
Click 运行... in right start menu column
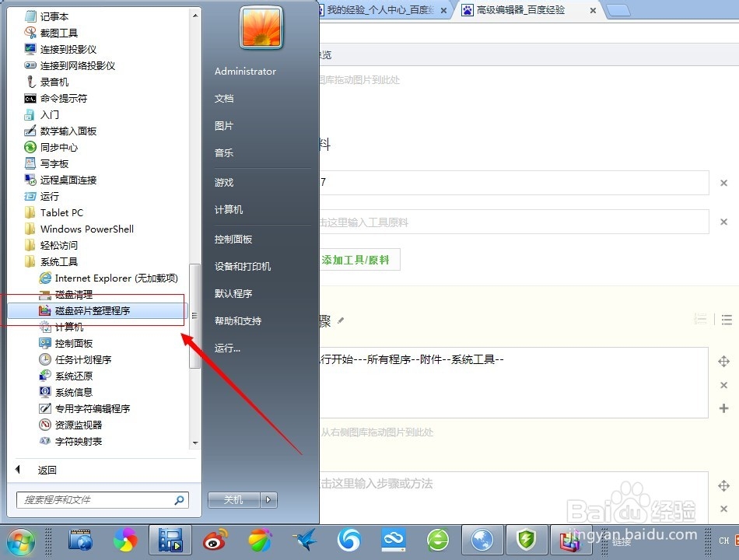pyautogui.click(x=227, y=348)
